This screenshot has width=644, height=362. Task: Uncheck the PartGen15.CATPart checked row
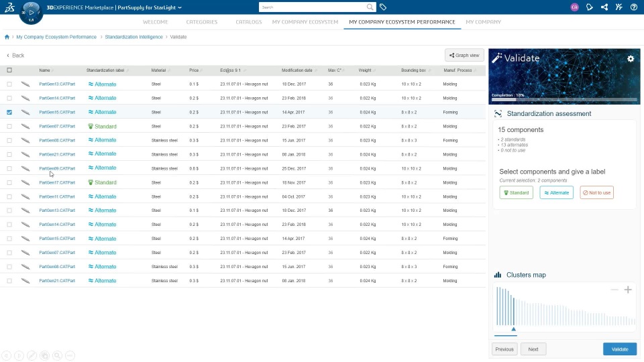pos(9,112)
